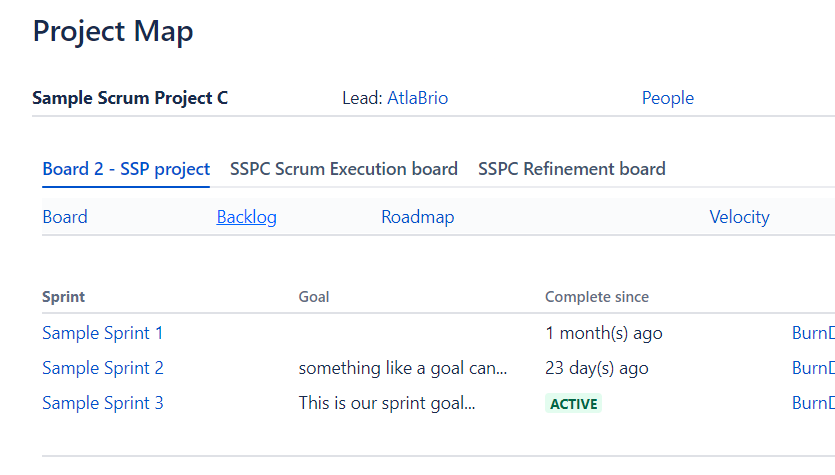Open the Burndown link for Sample Sprint 3
The image size is (835, 475).
point(814,403)
